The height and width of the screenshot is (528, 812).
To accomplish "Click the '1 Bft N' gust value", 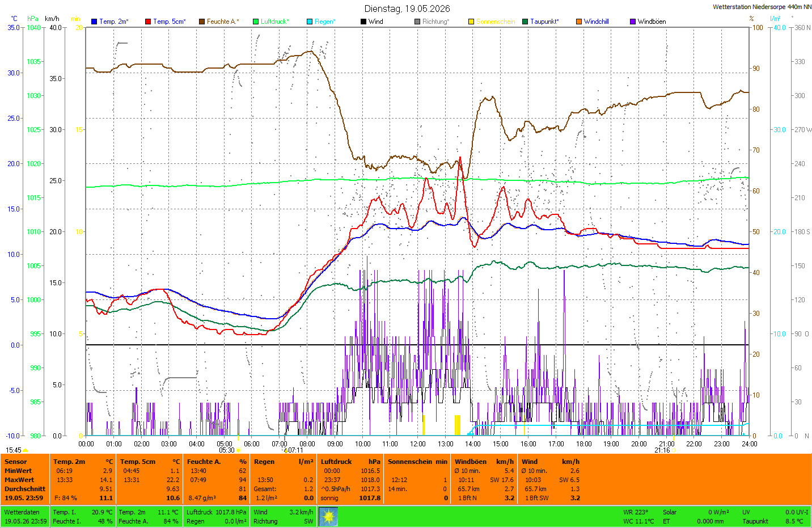I will (467, 498).
